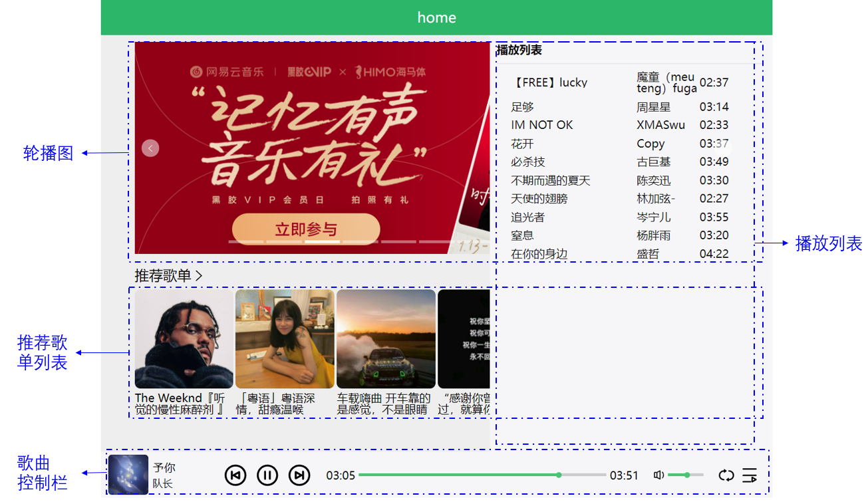Expand the 推荐歌单 section arrow
Image resolution: width=868 pixels, height=502 pixels.
tap(198, 276)
